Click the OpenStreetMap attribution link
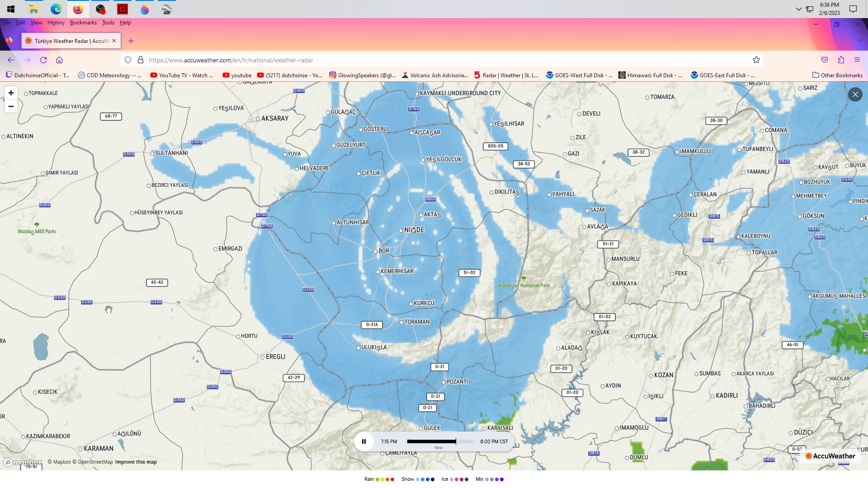This screenshot has height=488, width=868. [93, 462]
